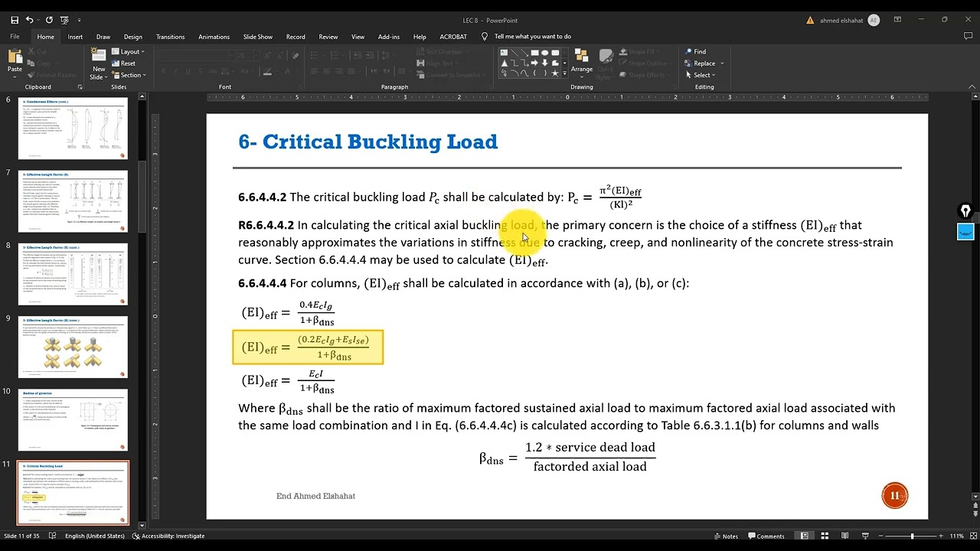
Task: Switch to the Insert ribbon tab
Action: click(75, 37)
